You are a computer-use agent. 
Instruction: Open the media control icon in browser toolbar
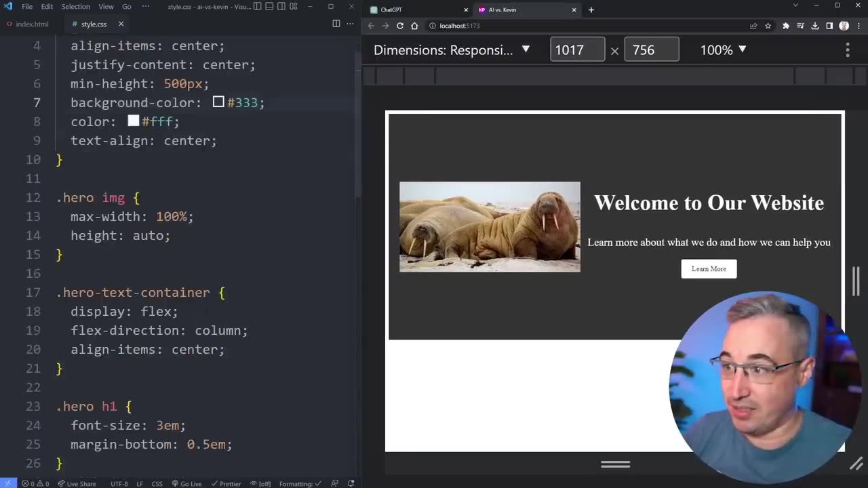(x=800, y=26)
